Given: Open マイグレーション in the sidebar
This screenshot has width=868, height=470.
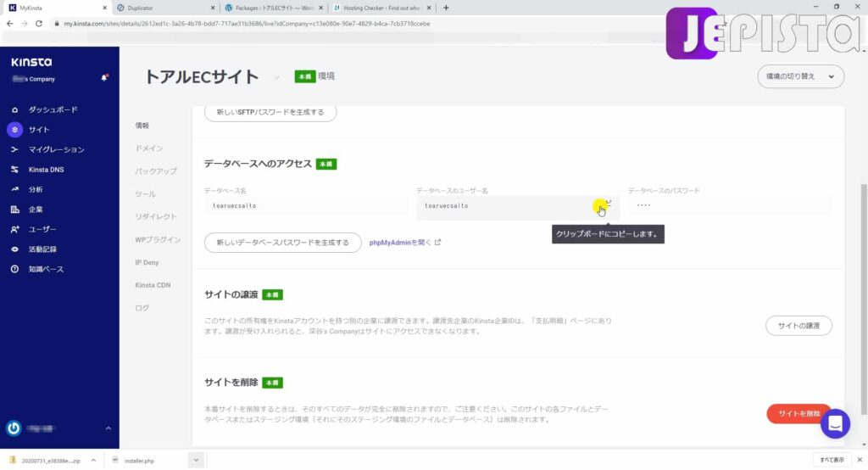Looking at the screenshot, I should click(57, 149).
